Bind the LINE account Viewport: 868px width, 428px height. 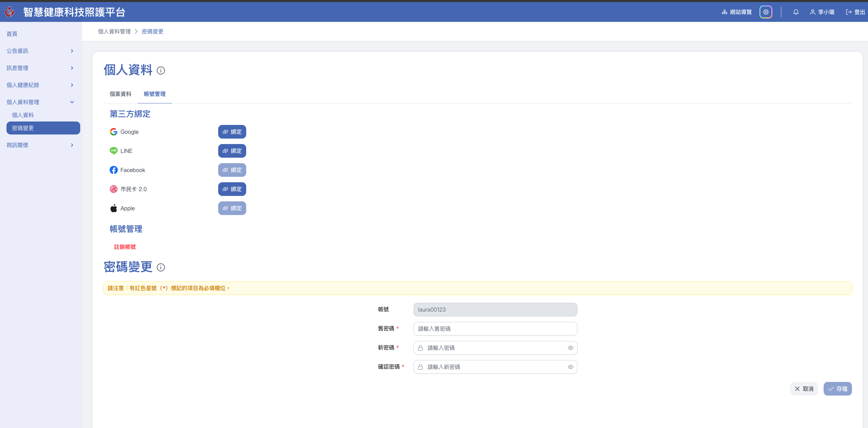232,151
